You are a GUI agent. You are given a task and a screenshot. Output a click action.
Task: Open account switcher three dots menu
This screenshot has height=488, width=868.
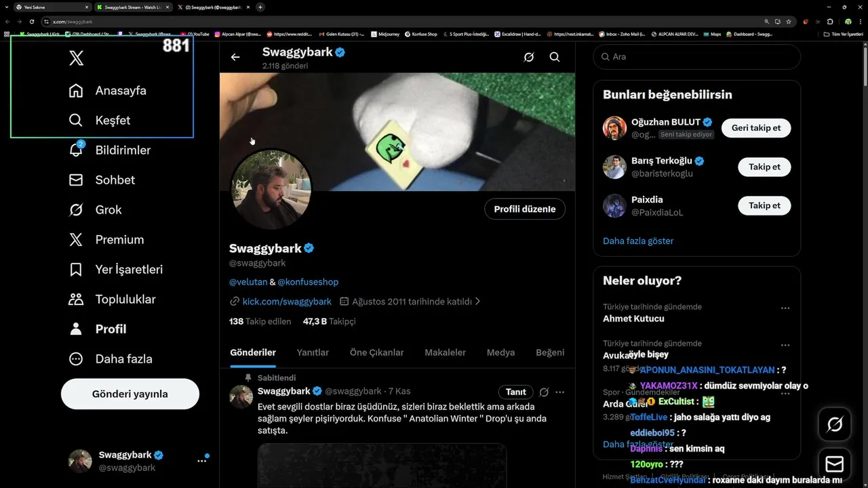[201, 461]
